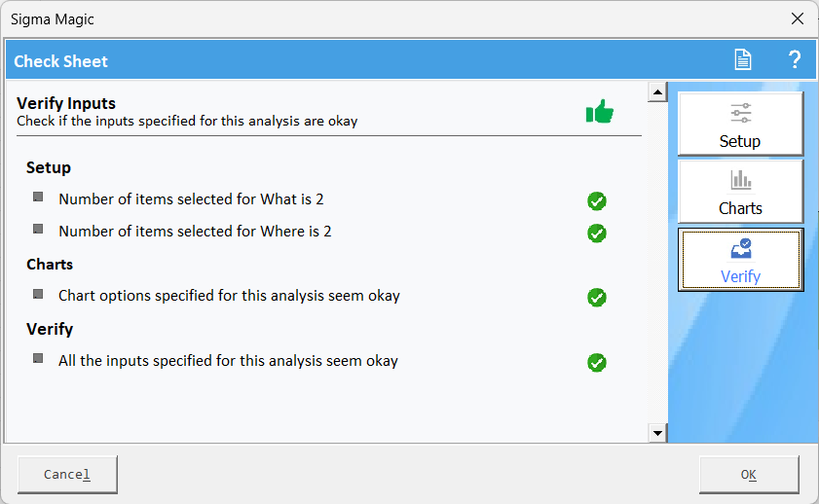Click green checkmark beside Chart options row
Screen dimensions: 819x504
pos(597,298)
